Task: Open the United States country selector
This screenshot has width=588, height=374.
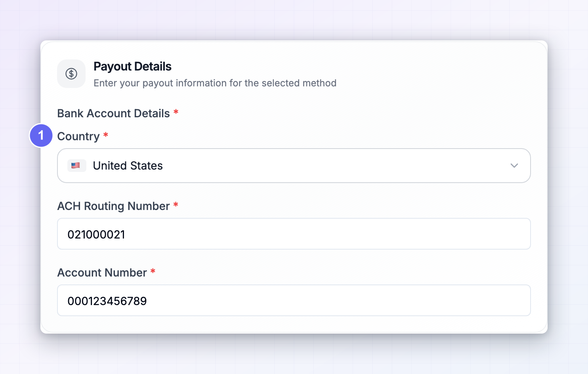Action: [x=294, y=166]
